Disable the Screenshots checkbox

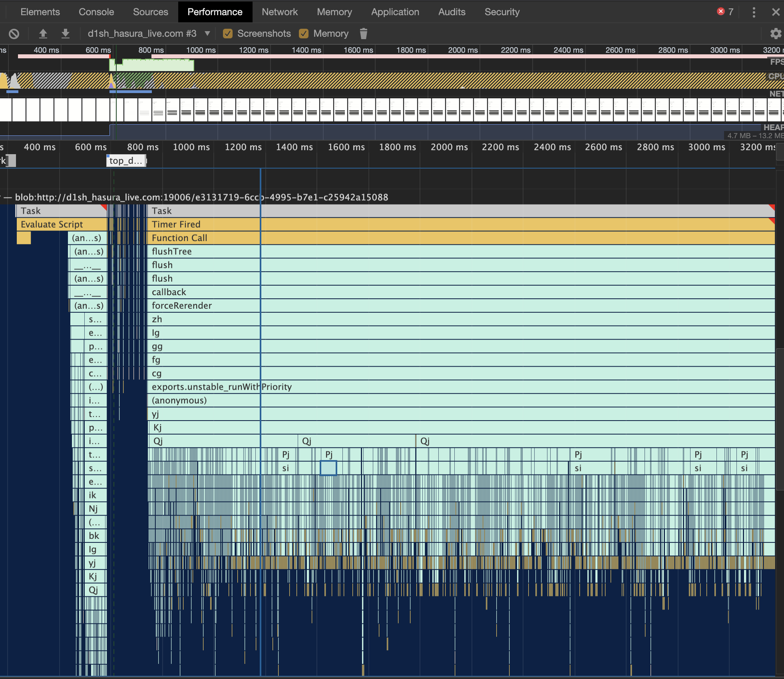228,34
